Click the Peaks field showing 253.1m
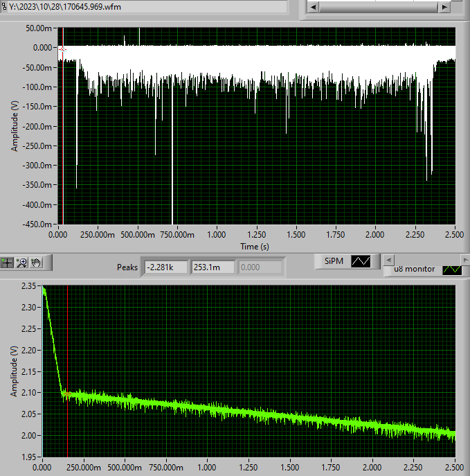The image size is (470, 476). point(213,267)
